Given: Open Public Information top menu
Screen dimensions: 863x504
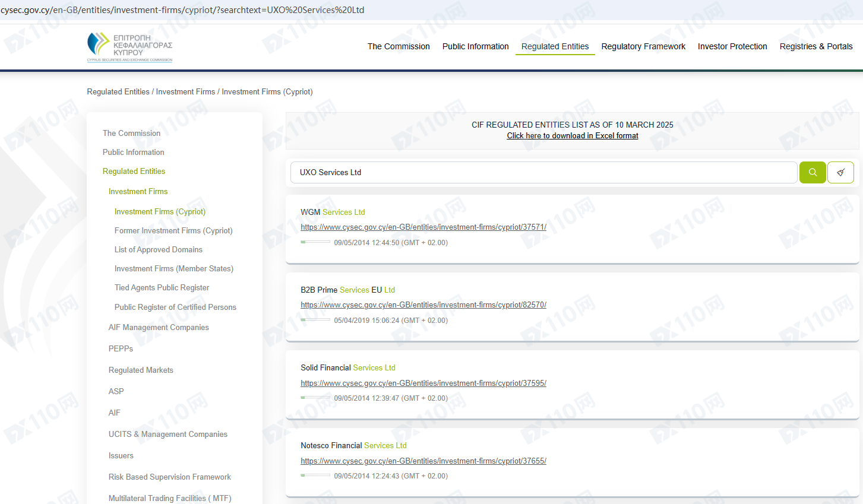Looking at the screenshot, I should pyautogui.click(x=475, y=46).
